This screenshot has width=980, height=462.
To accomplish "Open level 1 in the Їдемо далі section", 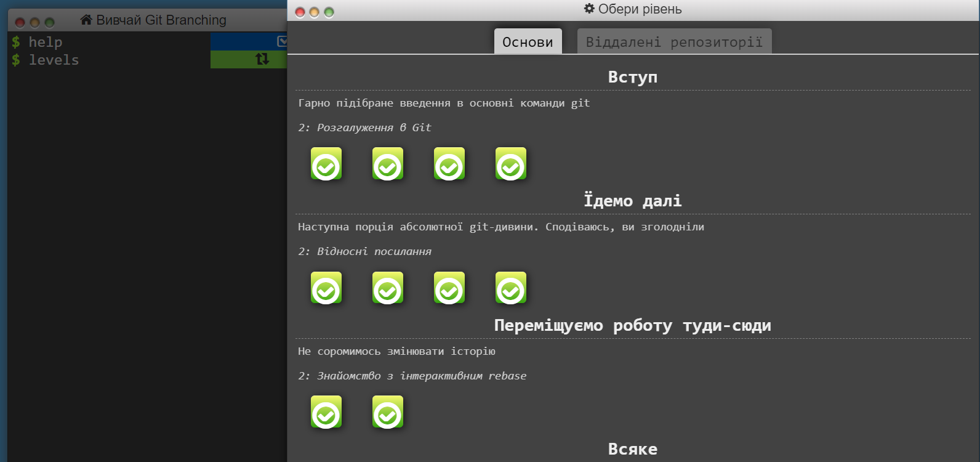I will 326,288.
